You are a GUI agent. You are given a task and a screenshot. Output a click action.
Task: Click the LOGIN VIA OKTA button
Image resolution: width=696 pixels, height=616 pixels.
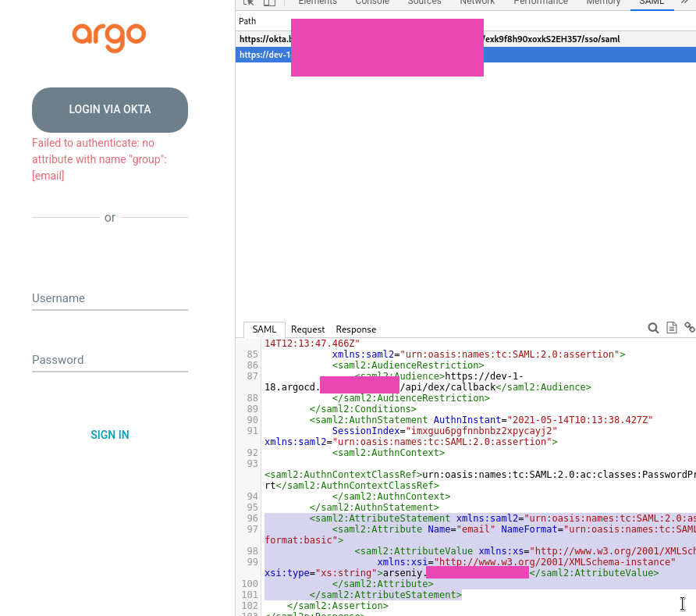click(110, 110)
